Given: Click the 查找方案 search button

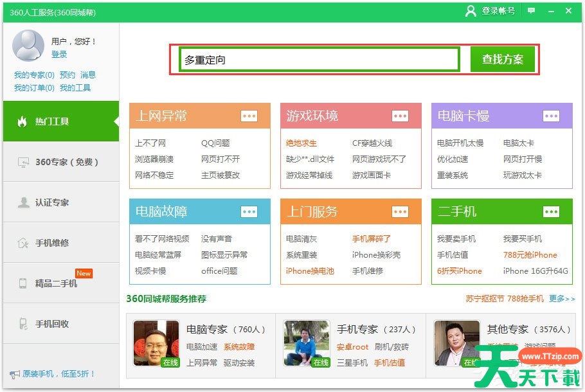Looking at the screenshot, I should point(503,60).
